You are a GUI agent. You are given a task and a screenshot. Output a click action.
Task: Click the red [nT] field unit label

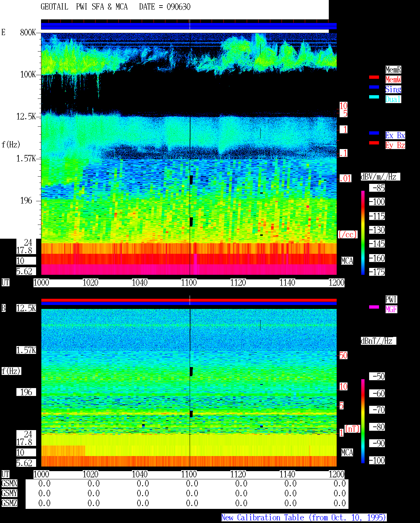click(x=352, y=429)
